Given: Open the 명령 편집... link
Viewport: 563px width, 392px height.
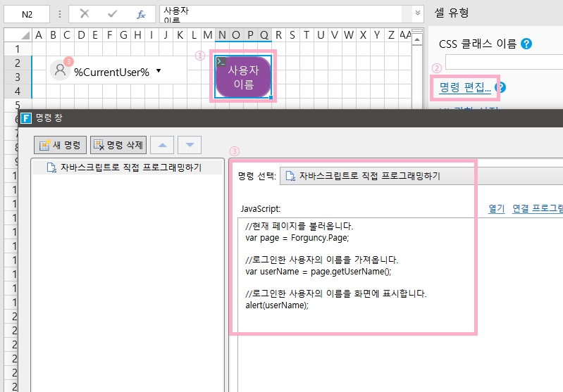Looking at the screenshot, I should tap(465, 88).
